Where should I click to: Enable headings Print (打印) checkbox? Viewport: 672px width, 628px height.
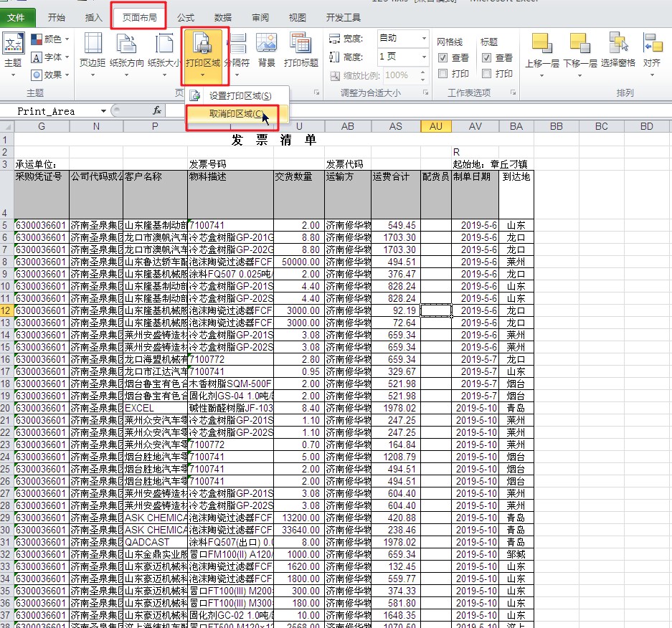click(486, 73)
